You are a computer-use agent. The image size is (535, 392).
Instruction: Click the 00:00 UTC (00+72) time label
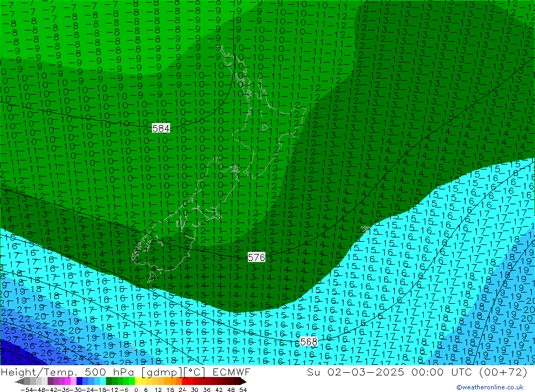pyautogui.click(x=469, y=372)
